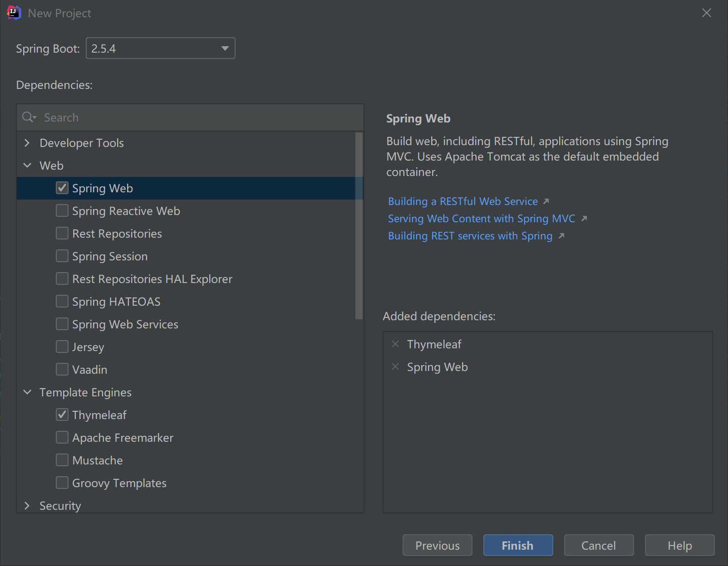Open Building a RESTful Web Service link
Image resolution: width=728 pixels, height=566 pixels.
pyautogui.click(x=463, y=201)
